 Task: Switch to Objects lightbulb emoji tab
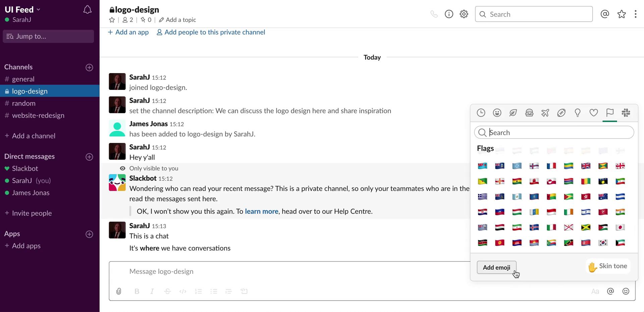click(x=578, y=113)
